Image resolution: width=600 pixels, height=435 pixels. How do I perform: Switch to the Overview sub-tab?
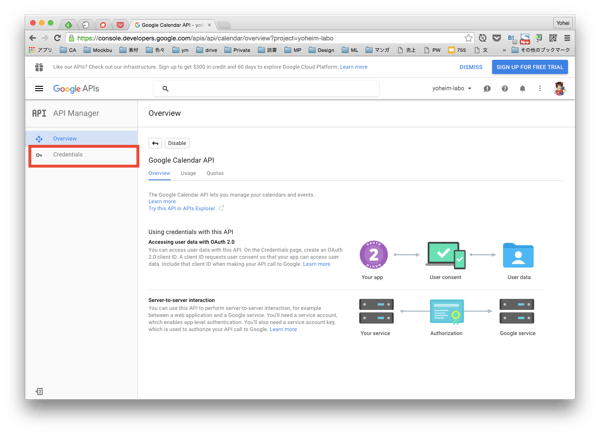click(x=159, y=173)
